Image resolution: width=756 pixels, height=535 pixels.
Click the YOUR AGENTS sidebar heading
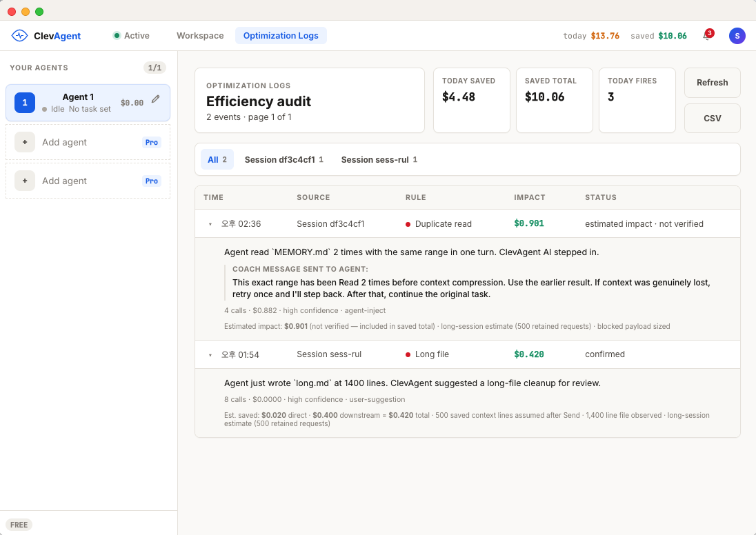click(x=39, y=68)
